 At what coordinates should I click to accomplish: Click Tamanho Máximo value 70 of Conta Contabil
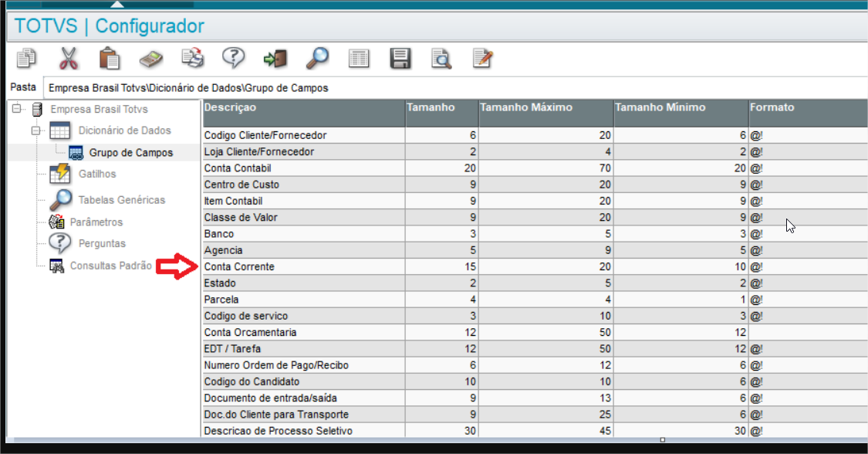point(604,168)
